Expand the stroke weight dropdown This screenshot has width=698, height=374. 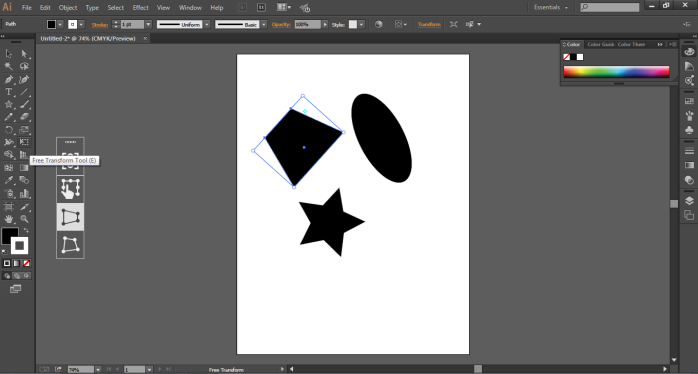point(149,24)
